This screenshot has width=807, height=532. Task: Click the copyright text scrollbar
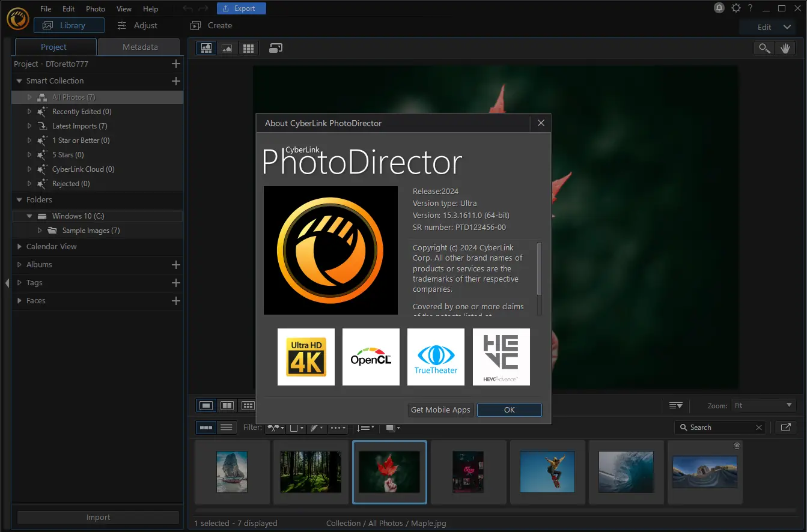pyautogui.click(x=539, y=269)
